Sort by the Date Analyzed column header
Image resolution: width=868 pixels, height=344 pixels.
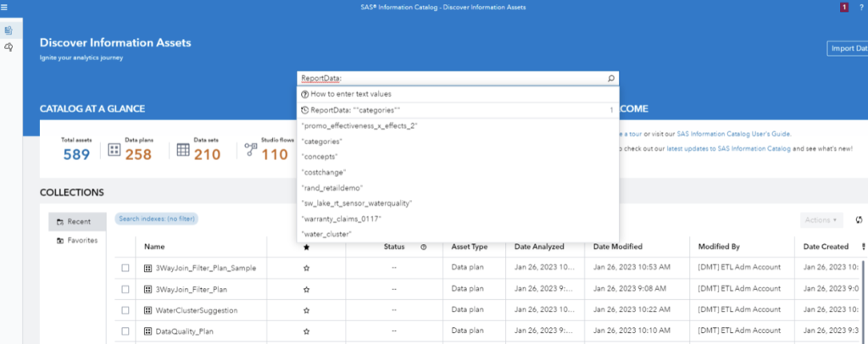click(539, 247)
